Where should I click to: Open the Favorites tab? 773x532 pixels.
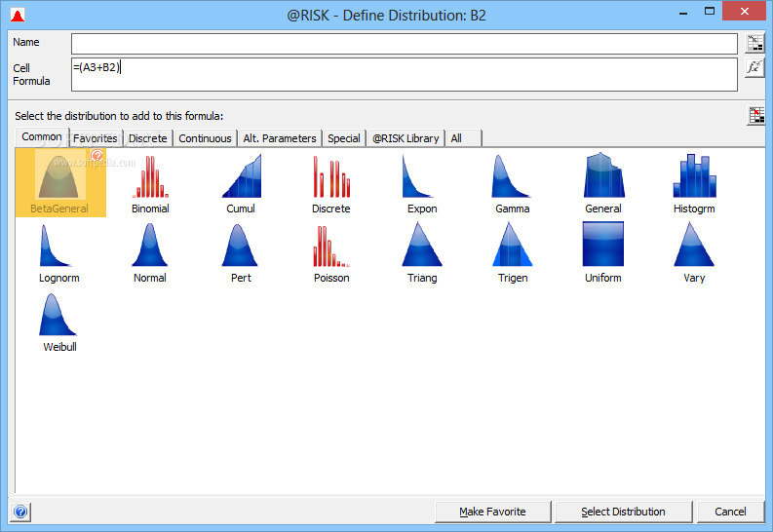coord(96,138)
